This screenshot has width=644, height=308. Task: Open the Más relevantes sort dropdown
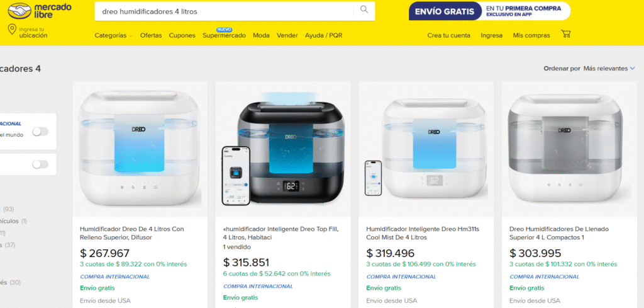pyautogui.click(x=609, y=69)
